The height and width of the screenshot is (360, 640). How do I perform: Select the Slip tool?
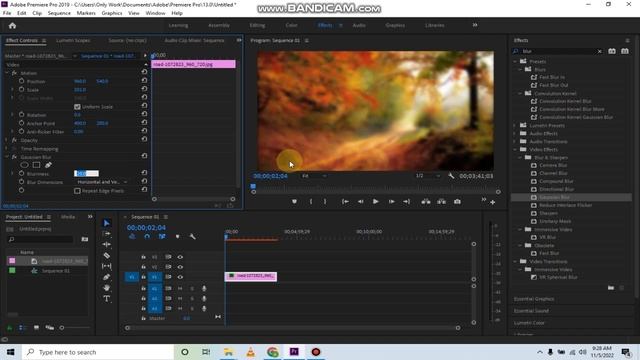(107, 266)
